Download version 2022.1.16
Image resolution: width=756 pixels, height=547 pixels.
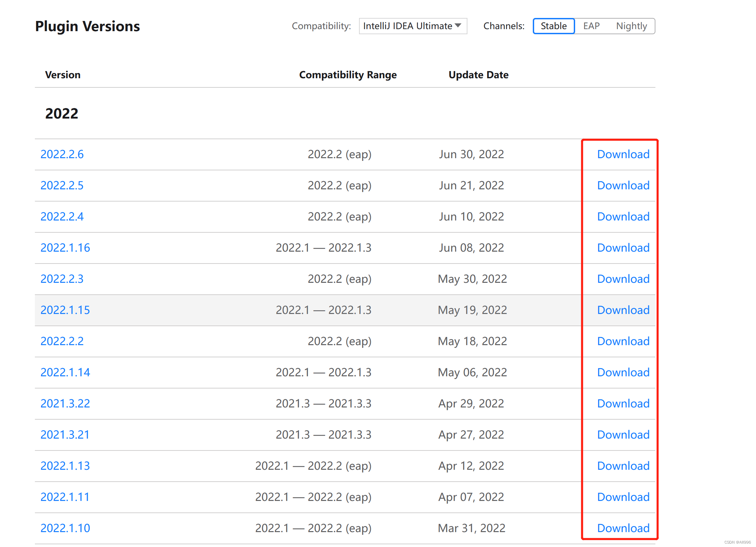(623, 248)
